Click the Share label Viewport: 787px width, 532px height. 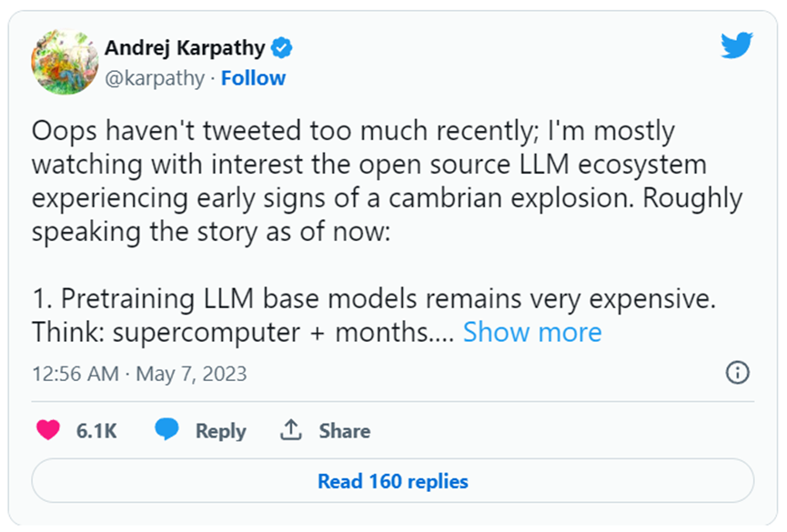pyautogui.click(x=345, y=431)
